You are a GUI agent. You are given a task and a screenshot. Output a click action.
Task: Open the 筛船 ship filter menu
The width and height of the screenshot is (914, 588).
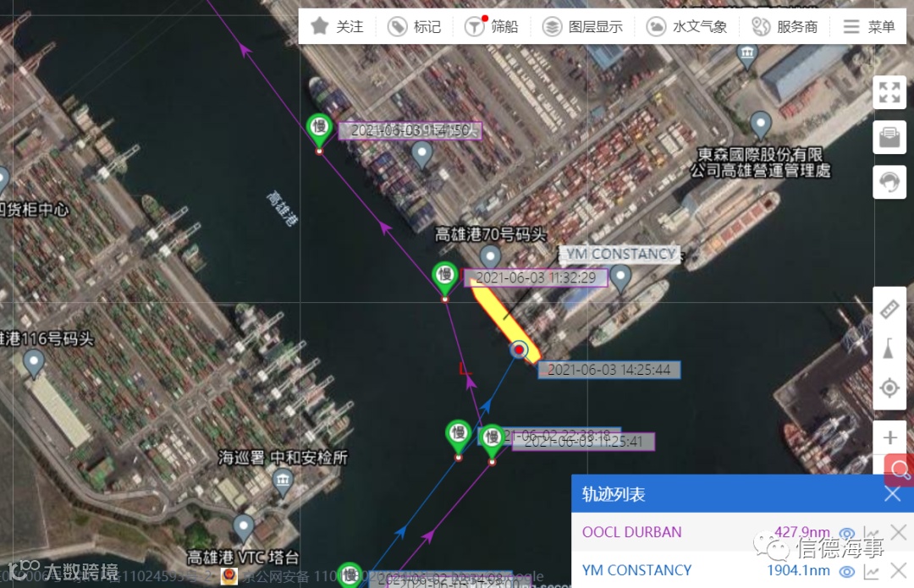tap(492, 26)
